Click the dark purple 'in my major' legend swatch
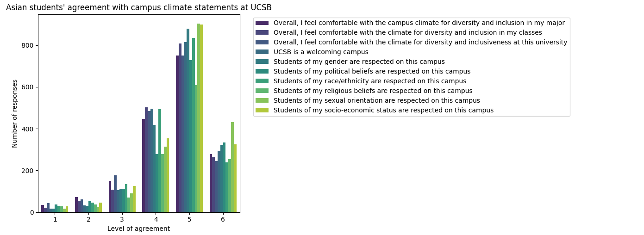The height and width of the screenshot is (235, 644). point(262,23)
